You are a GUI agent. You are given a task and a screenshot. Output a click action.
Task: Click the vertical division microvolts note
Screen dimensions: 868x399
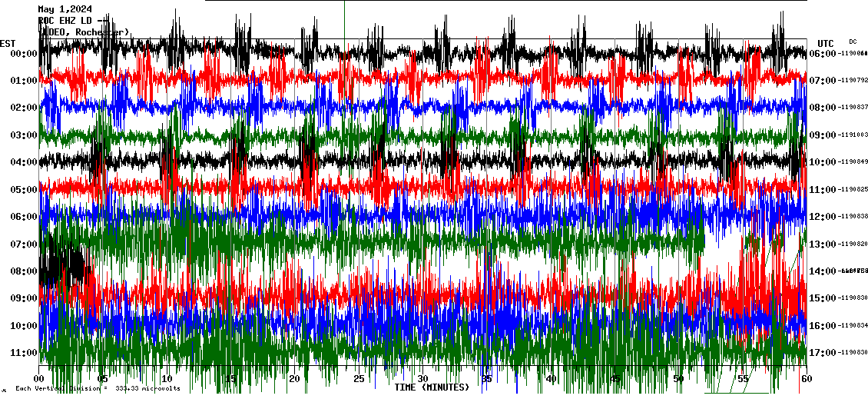point(98,388)
